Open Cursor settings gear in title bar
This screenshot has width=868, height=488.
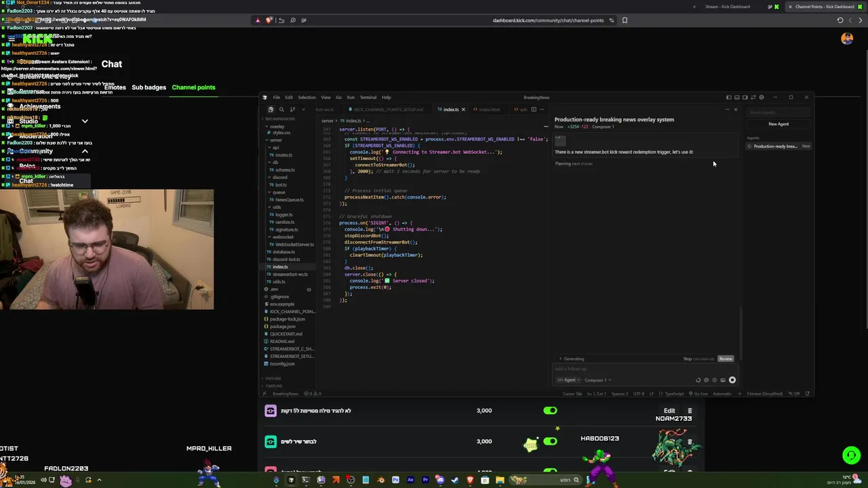761,97
